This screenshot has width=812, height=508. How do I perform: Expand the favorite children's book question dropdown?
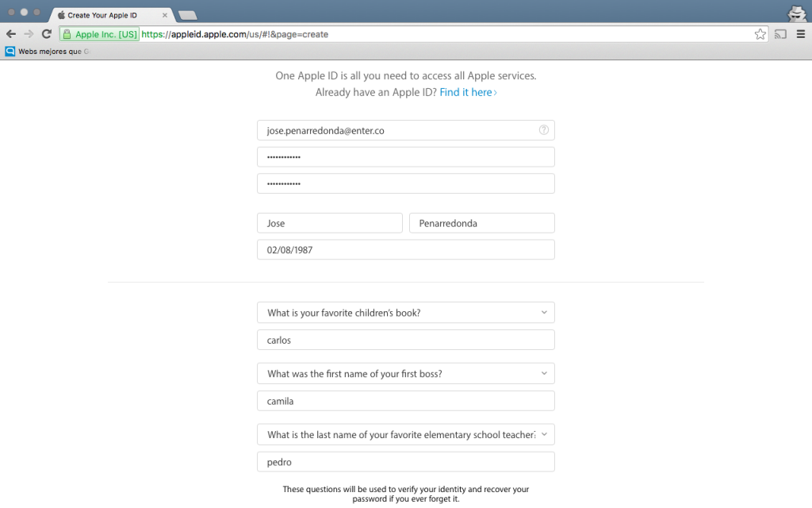[x=405, y=313]
